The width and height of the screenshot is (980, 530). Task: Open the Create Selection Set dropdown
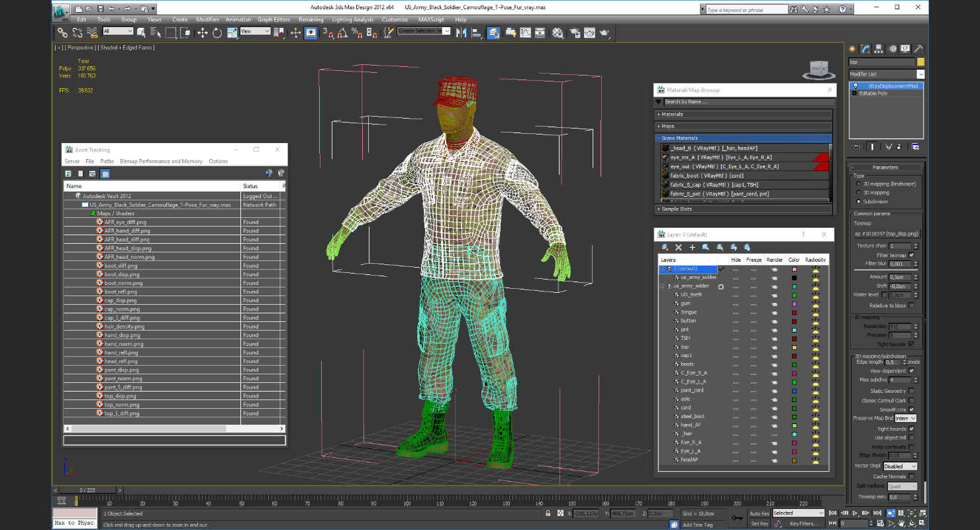[424, 31]
